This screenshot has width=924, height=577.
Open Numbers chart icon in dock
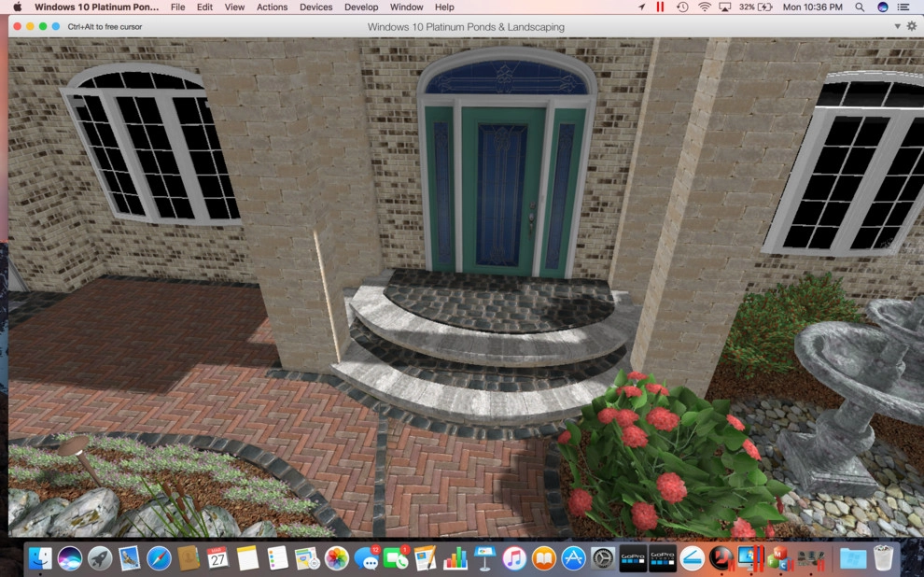click(x=455, y=557)
